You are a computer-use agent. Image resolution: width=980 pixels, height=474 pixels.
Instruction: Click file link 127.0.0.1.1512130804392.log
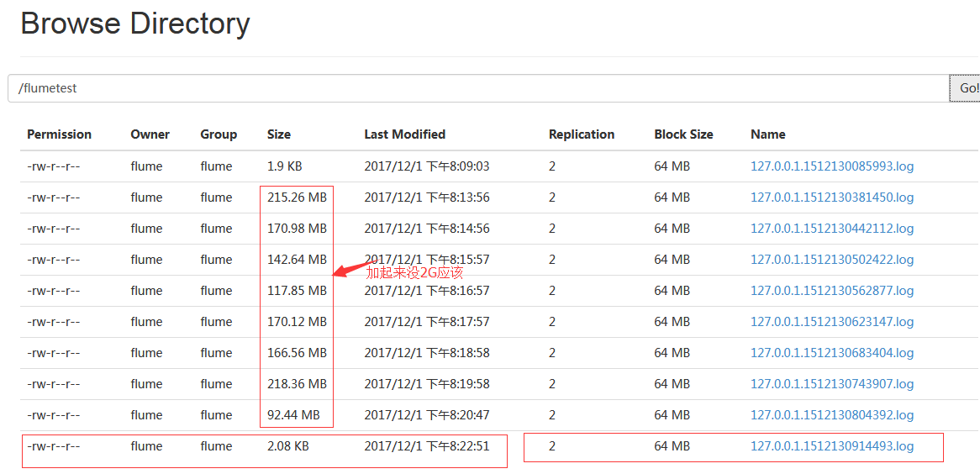point(831,415)
